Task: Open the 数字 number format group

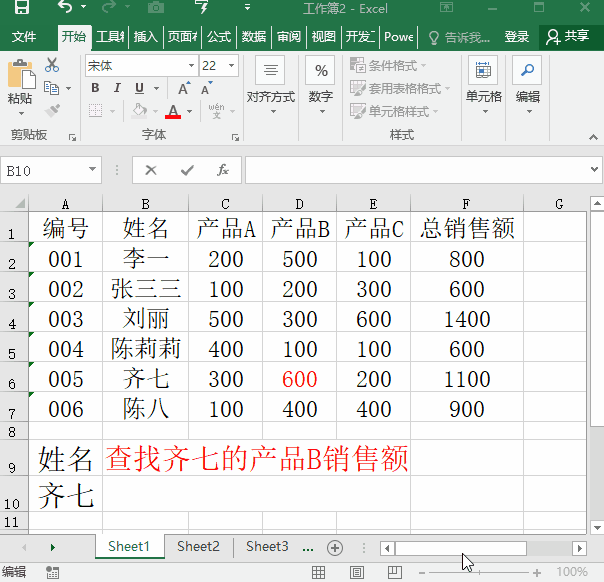Action: point(320,86)
